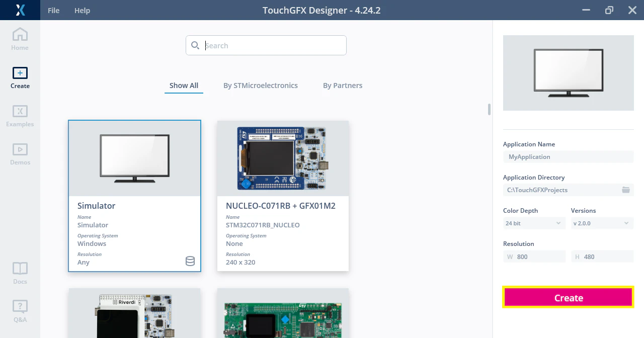Open the Q&A sidebar icon
The width and height of the screenshot is (644, 338).
20,311
